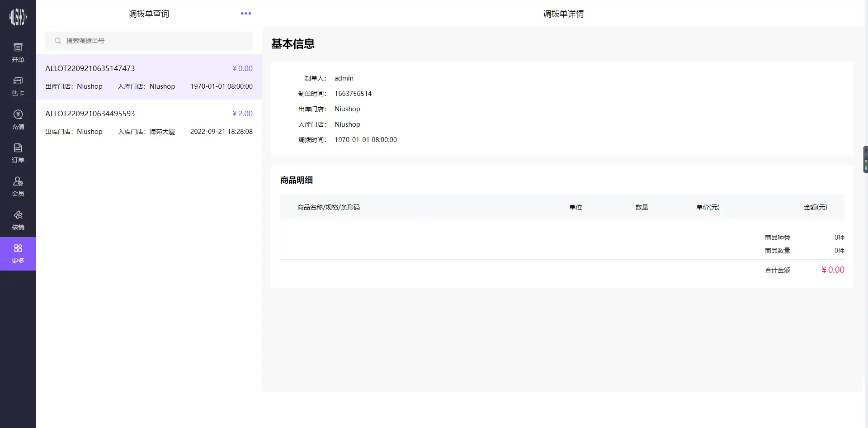Click the 金额(元) column header
Image resolution: width=868 pixels, height=428 pixels.
(815, 207)
